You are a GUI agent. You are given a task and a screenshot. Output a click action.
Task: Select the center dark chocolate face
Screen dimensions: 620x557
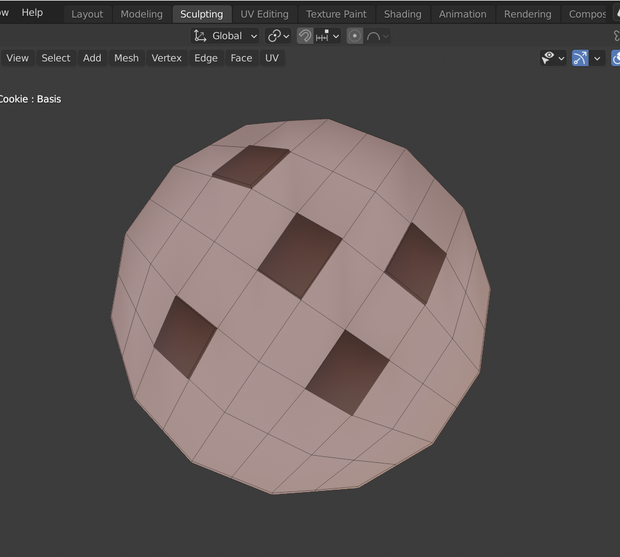click(300, 255)
